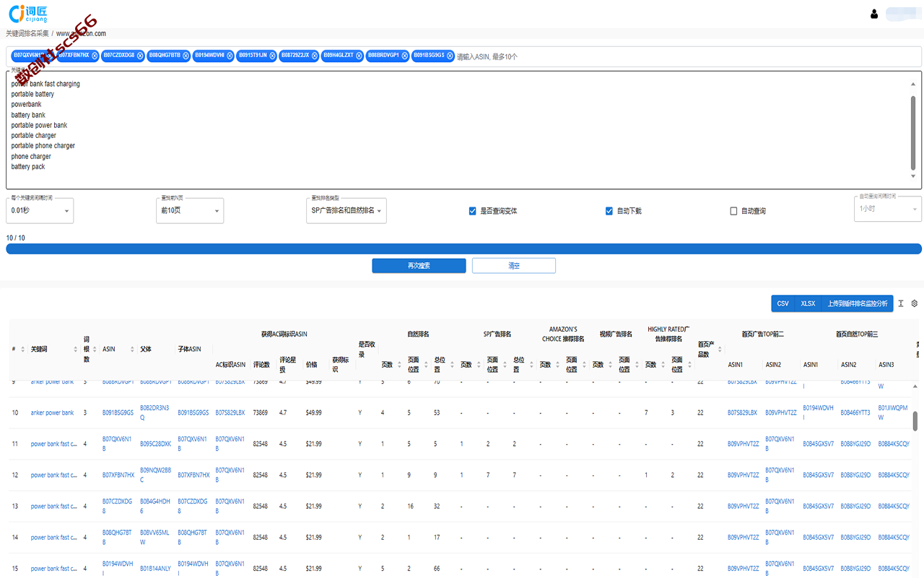Viewport: 924px width, 578px height.
Task: Click the 10 / 10 progress count
Action: 15,238
